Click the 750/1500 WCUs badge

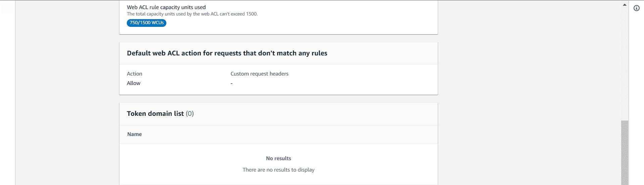pyautogui.click(x=147, y=23)
